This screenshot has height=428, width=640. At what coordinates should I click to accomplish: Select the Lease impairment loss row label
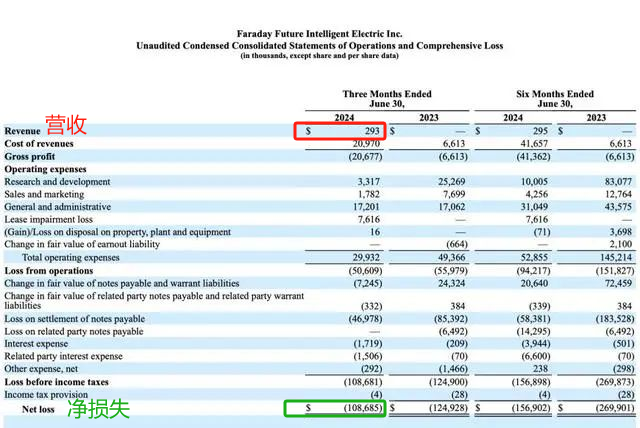50,219
